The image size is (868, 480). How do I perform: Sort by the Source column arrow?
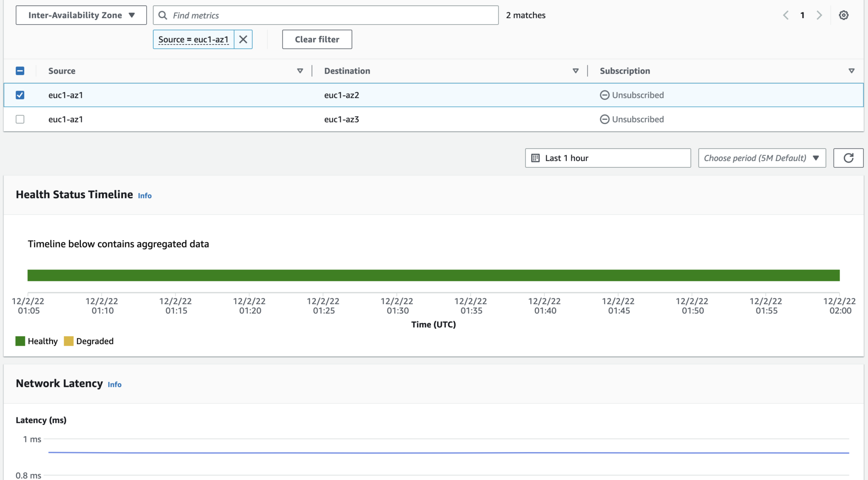300,71
